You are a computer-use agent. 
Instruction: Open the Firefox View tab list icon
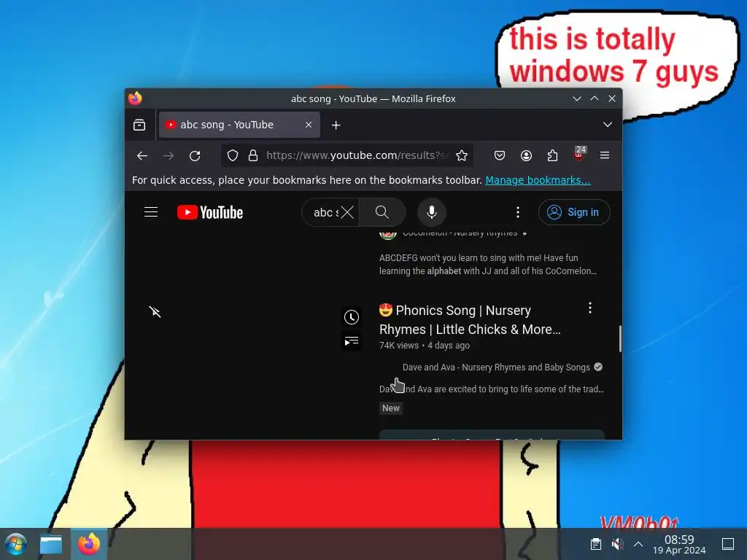139,125
